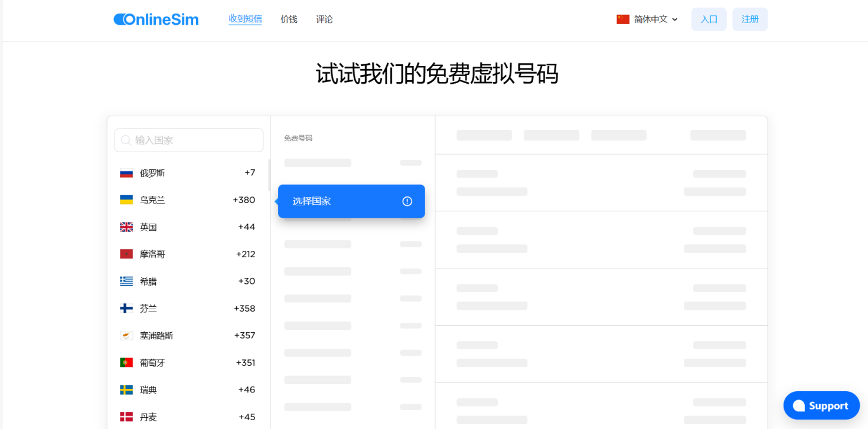
Task: Open the 收到短信 tab
Action: click(x=245, y=19)
